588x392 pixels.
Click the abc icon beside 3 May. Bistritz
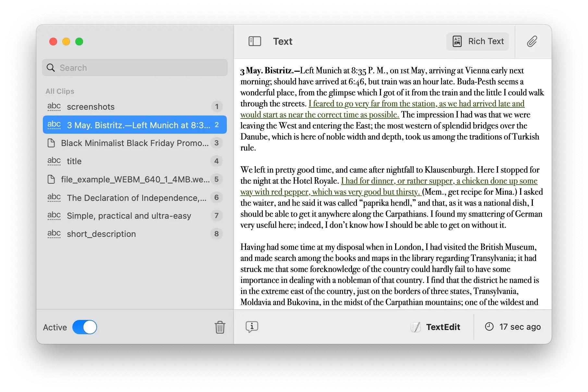click(54, 125)
